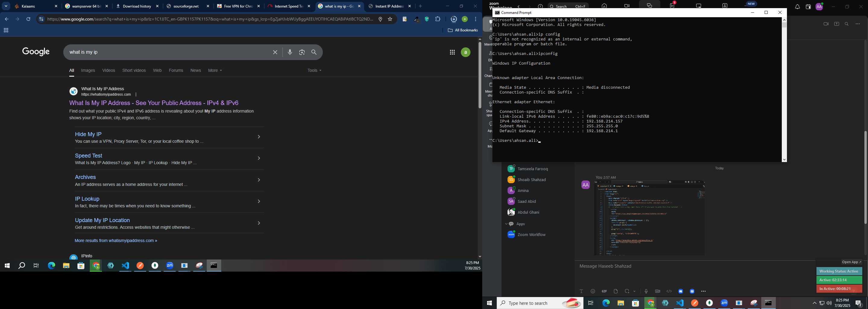Screen dimensions: 868x309
Task: Open What Is My IP Address result link
Action: 154,103
